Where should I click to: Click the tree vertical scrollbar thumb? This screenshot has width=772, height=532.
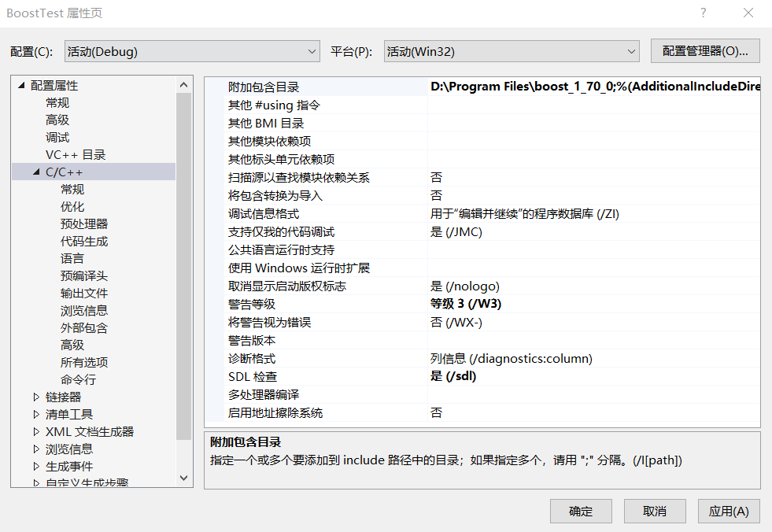pyautogui.click(x=183, y=266)
